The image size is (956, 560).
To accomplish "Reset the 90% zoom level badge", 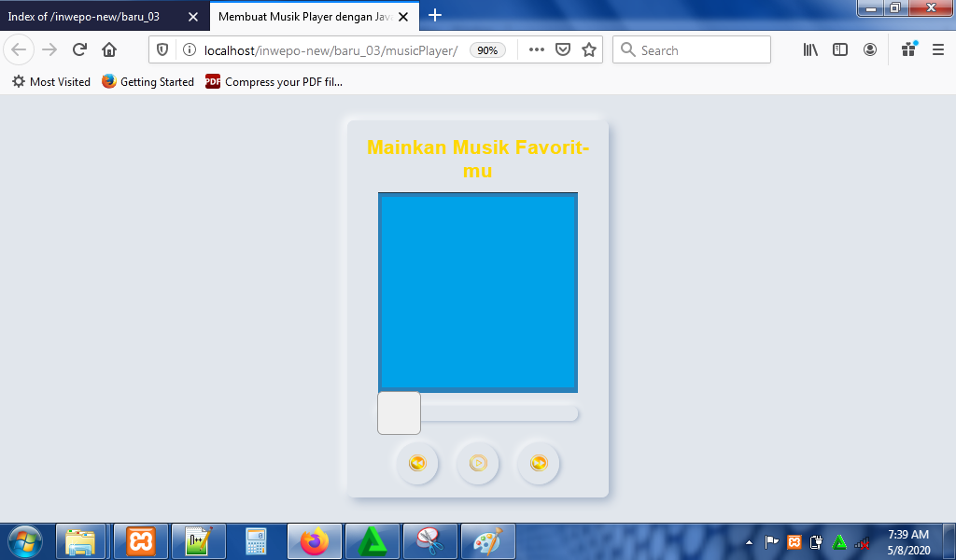I will pyautogui.click(x=487, y=50).
